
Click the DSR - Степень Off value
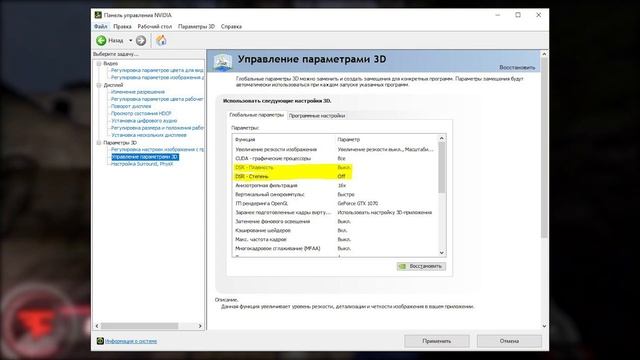tap(341, 176)
